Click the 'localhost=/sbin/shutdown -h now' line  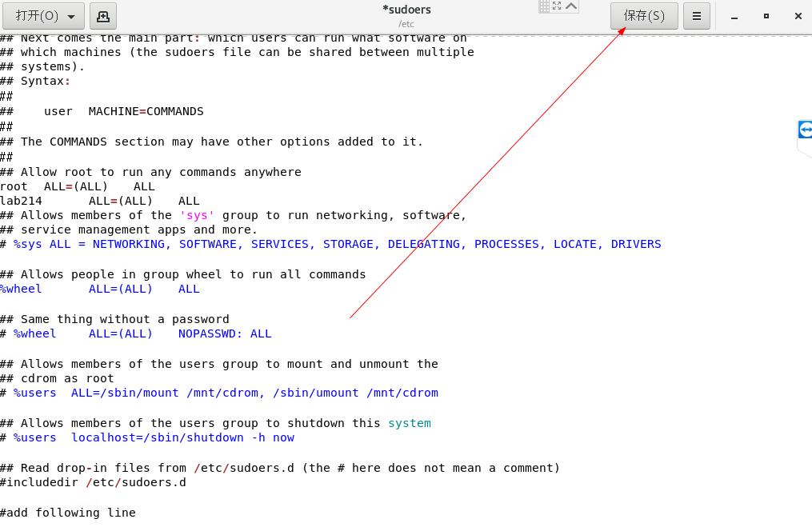click(147, 438)
